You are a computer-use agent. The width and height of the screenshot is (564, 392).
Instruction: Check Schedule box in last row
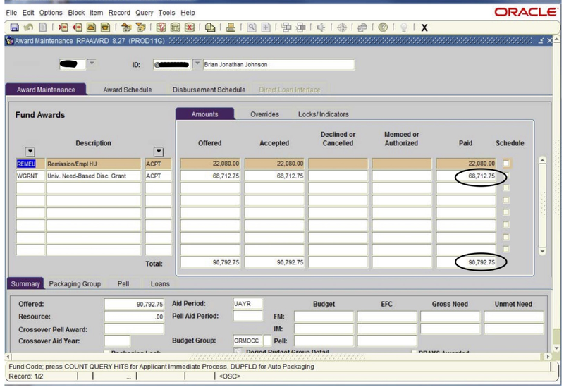click(x=506, y=249)
